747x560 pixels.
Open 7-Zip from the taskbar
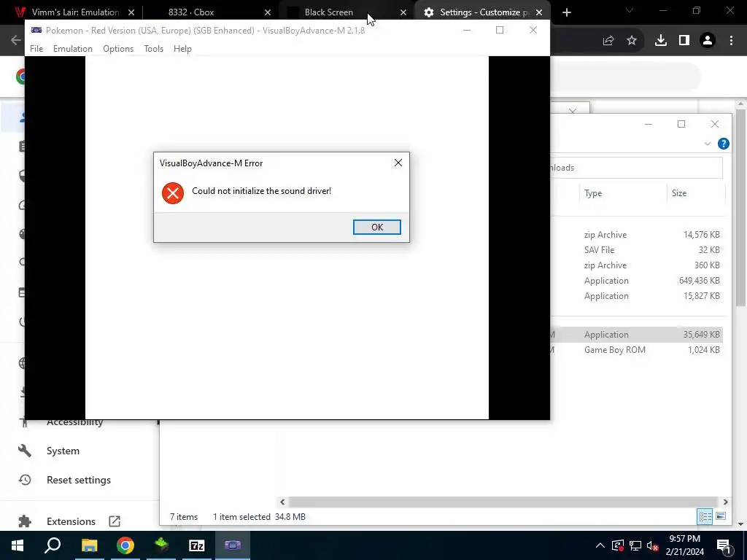[197, 545]
